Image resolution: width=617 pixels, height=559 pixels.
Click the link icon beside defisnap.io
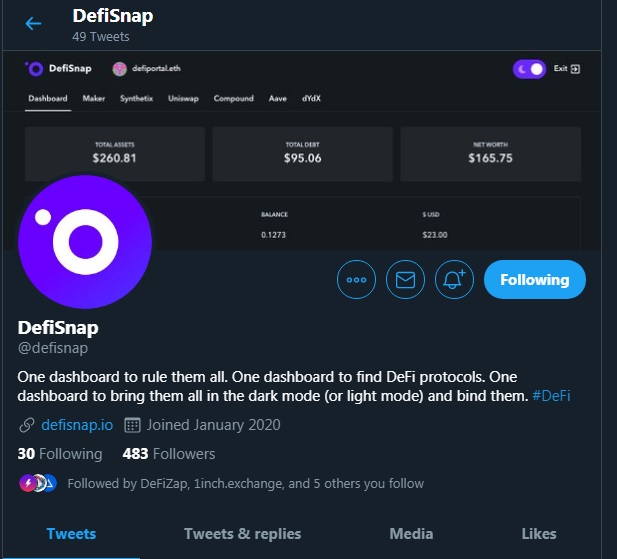[x=27, y=425]
